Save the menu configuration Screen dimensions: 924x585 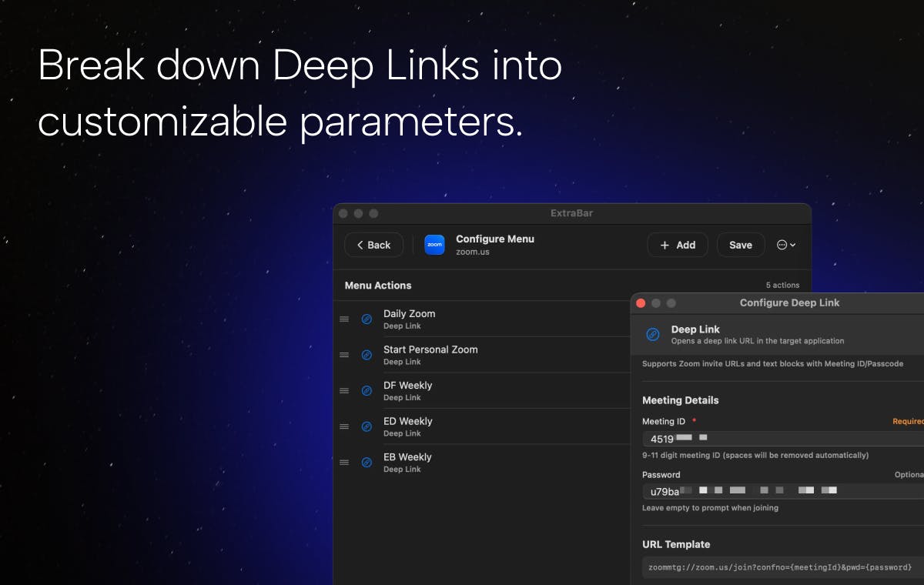coord(741,245)
